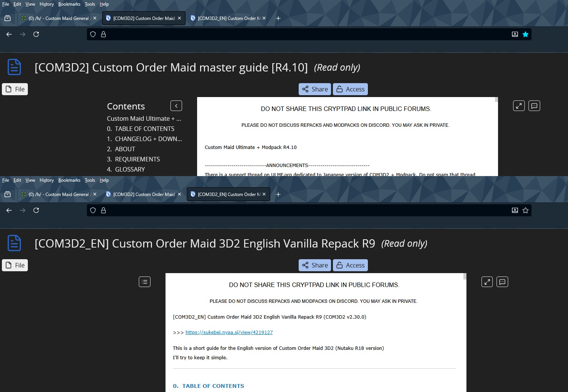Open tracking protection shield in bottom window
This screenshot has width=568, height=392.
tap(93, 210)
